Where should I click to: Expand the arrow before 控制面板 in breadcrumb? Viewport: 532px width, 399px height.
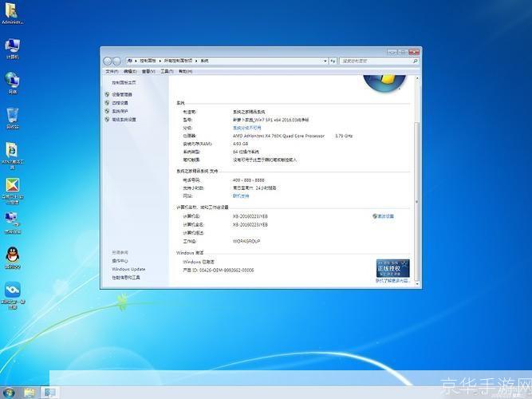point(136,61)
